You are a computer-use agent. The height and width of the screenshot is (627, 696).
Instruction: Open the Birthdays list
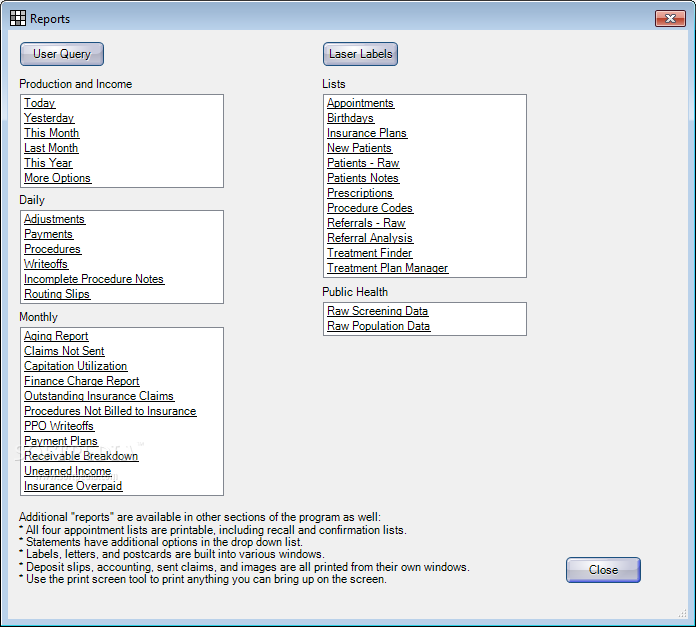[x=350, y=118]
